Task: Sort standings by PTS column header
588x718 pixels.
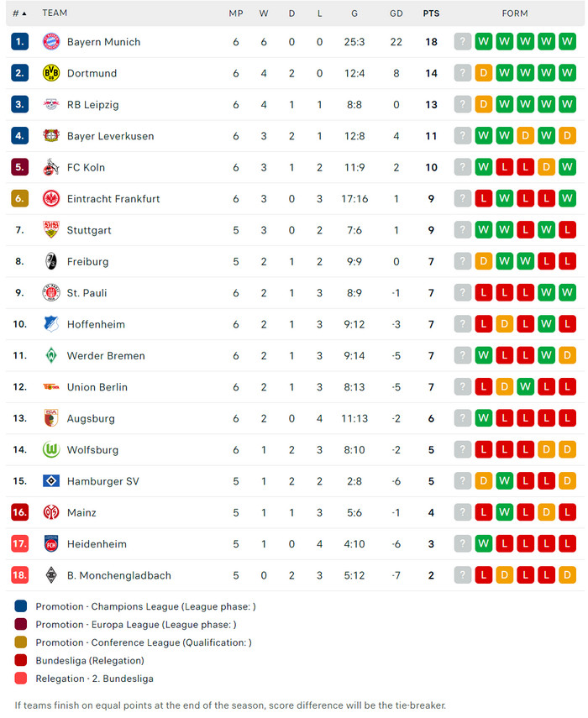Action: coord(431,13)
